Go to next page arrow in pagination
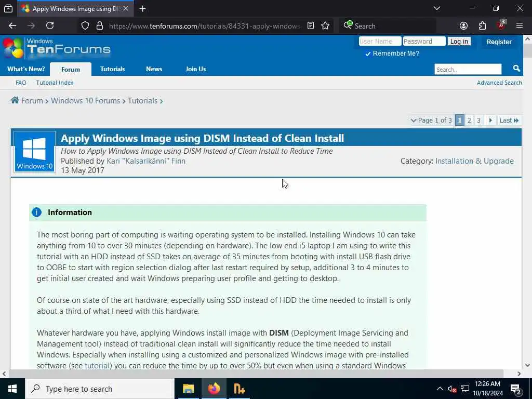The width and height of the screenshot is (532, 399). 490,120
